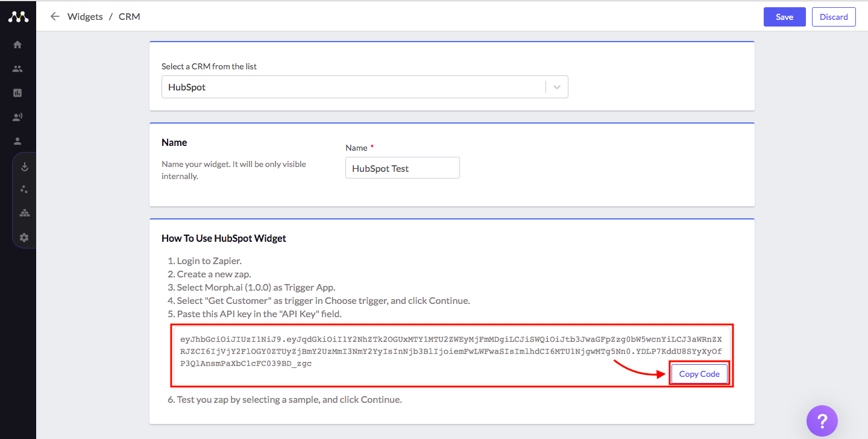Copy the API key with Copy Code
The image size is (868, 439).
point(699,374)
